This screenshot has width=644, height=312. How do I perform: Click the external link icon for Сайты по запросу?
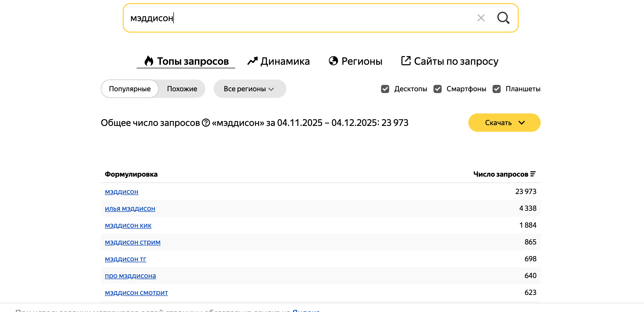tap(406, 61)
